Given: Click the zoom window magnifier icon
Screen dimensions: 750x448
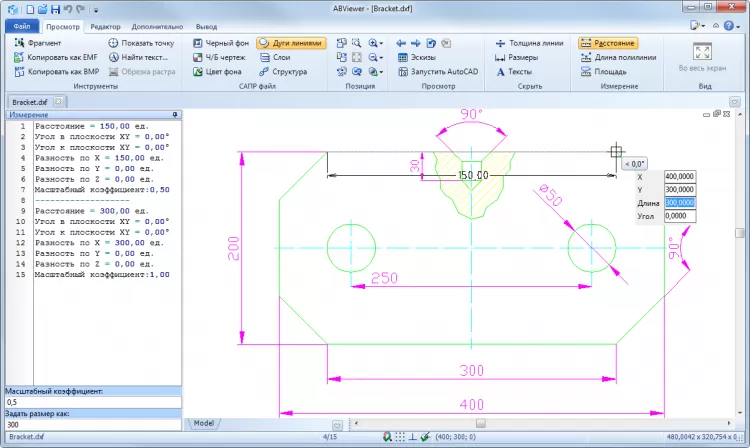Looking at the screenshot, I should (356, 43).
